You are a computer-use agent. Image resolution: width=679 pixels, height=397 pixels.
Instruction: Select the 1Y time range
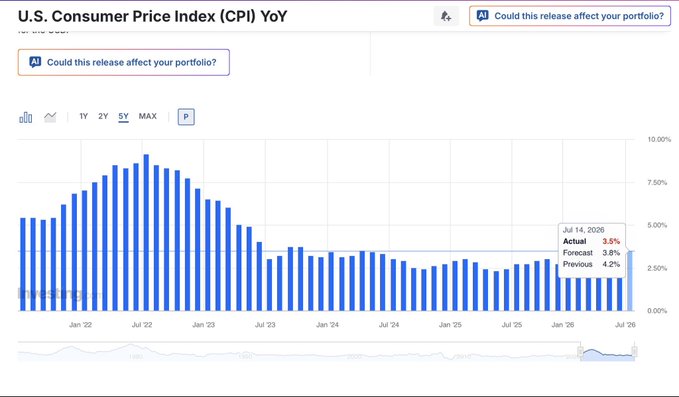pos(84,116)
